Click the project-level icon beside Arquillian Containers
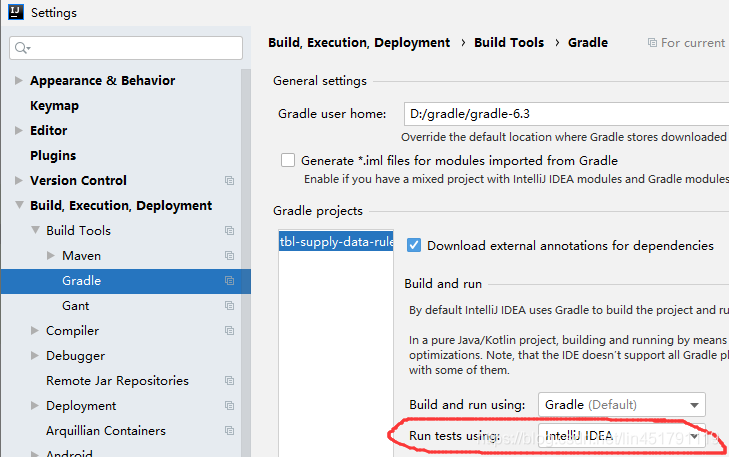 click(x=229, y=431)
